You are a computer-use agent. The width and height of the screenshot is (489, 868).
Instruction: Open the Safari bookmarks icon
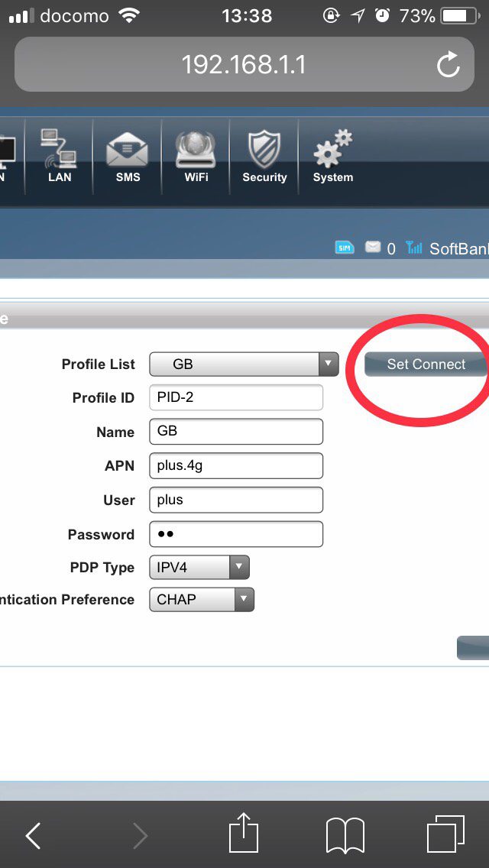click(x=345, y=834)
